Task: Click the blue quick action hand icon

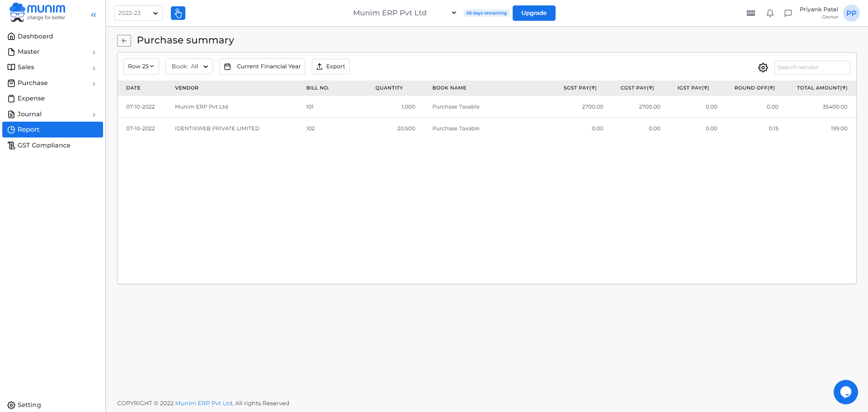Action: pos(178,13)
